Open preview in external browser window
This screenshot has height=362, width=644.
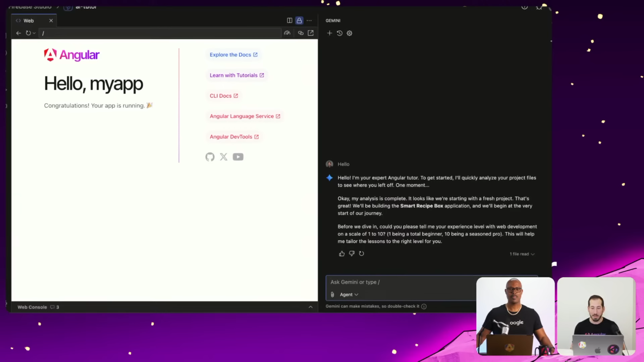(x=311, y=33)
